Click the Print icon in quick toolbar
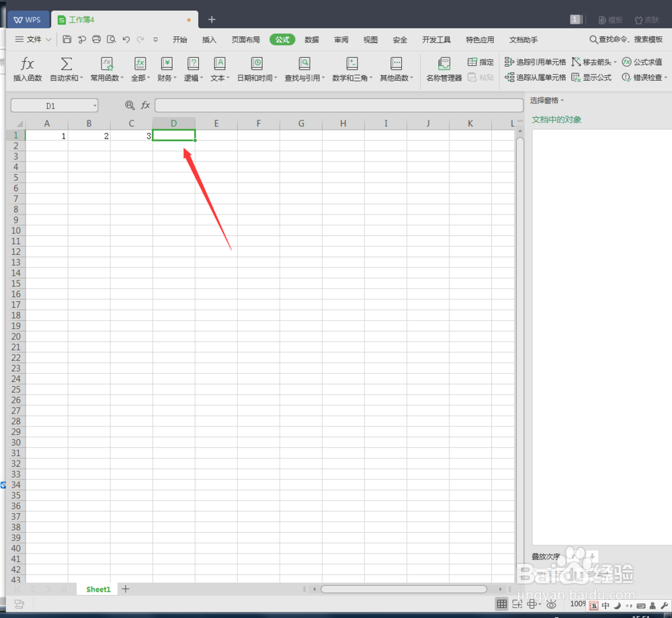 [x=96, y=40]
